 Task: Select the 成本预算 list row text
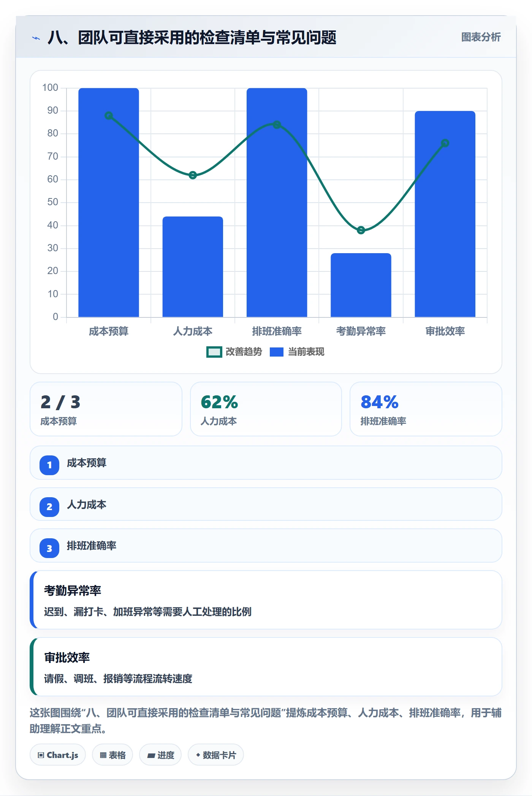87,463
